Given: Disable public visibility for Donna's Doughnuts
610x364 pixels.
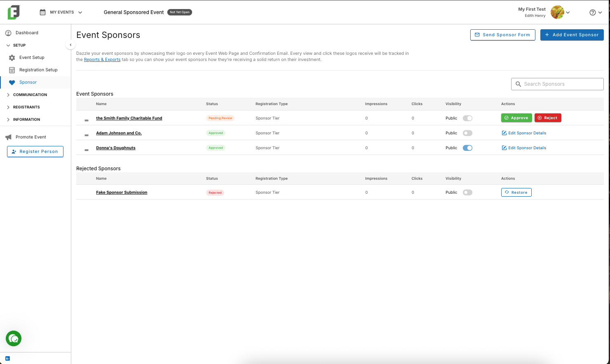Looking at the screenshot, I should 467,148.
